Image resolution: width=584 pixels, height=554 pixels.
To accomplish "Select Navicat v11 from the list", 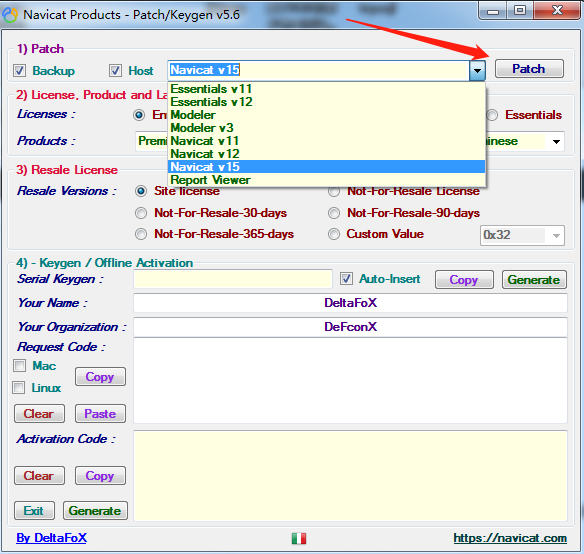I will 327,141.
